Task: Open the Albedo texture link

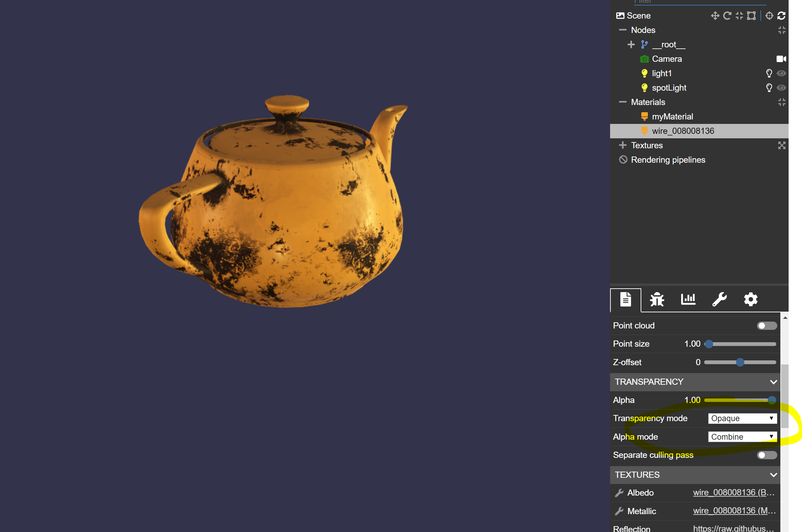Action: pos(733,493)
